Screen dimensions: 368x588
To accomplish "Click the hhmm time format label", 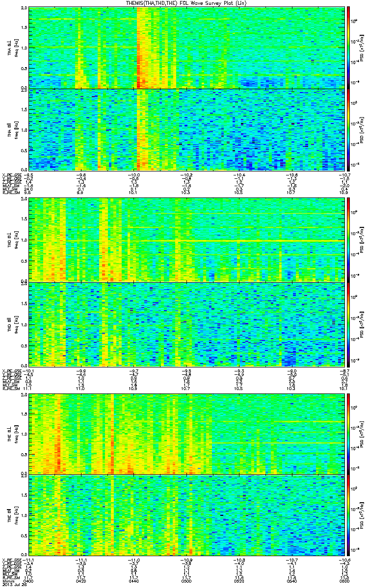I will (8, 582).
